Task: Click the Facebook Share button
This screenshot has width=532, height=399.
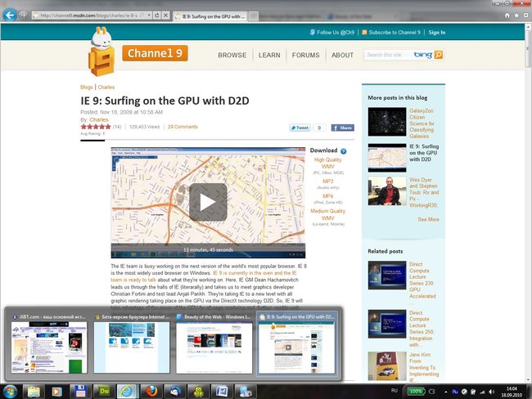Action: click(x=343, y=128)
